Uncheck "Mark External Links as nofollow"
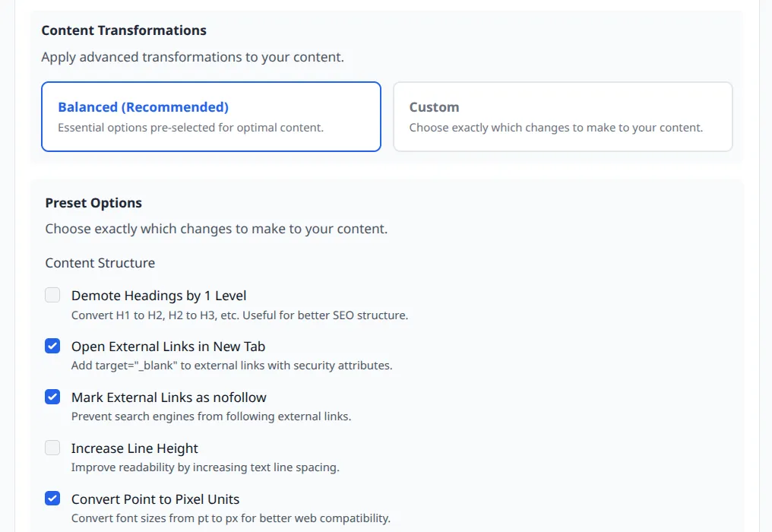772x532 pixels. click(52, 397)
